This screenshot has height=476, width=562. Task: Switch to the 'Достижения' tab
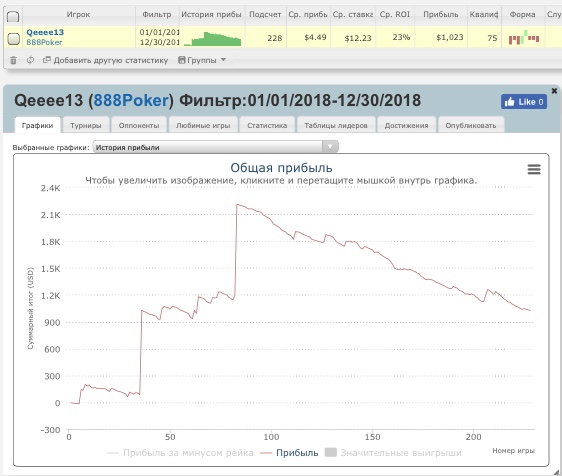click(x=406, y=125)
